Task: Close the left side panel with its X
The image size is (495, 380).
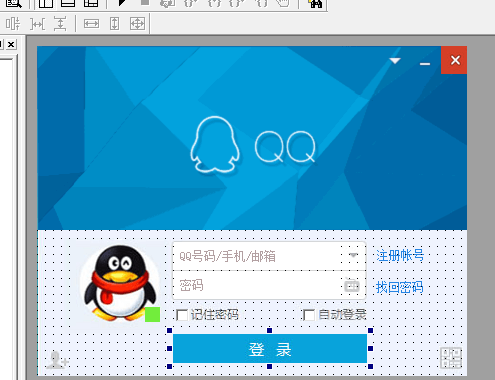Action: (11, 44)
